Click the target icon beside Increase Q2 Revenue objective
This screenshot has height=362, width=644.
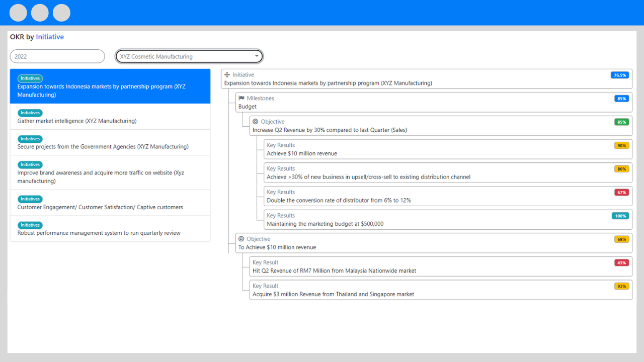pyautogui.click(x=255, y=122)
